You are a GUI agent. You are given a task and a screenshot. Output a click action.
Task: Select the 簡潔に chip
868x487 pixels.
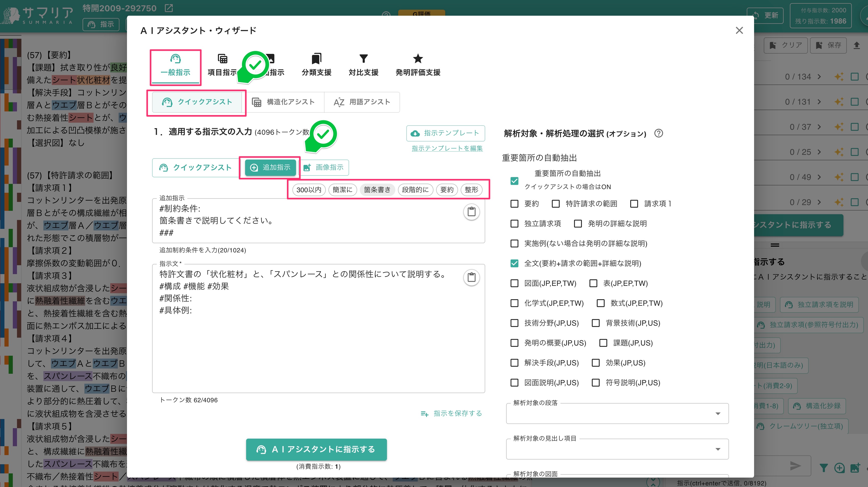342,190
